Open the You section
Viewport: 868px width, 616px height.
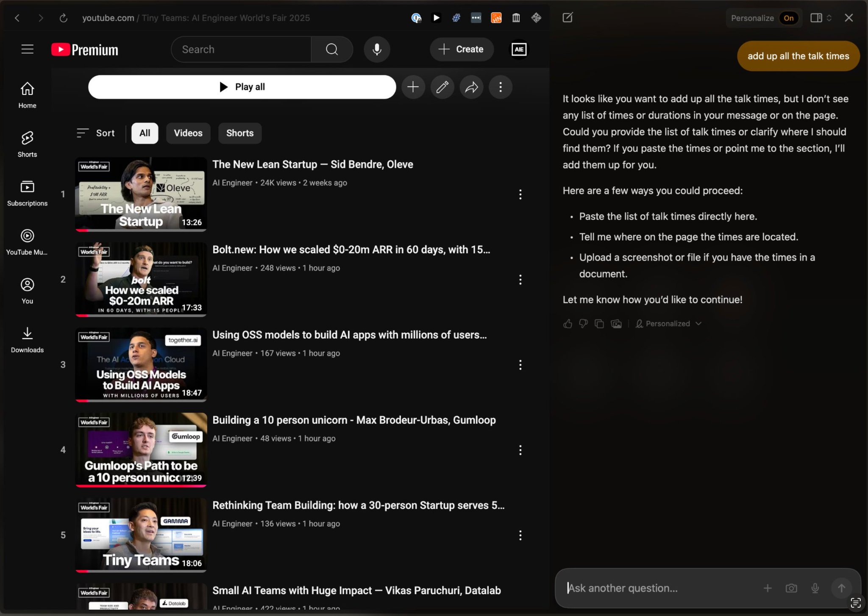(28, 291)
